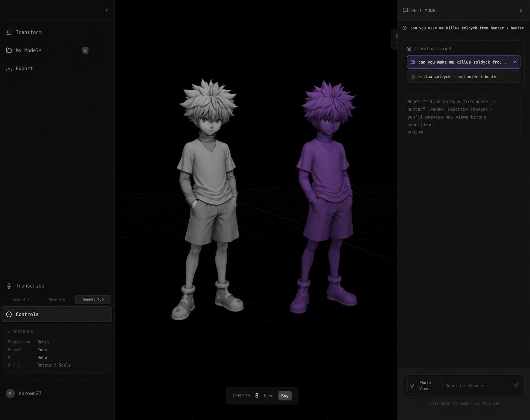Click the Iteration target layers icon
530x420 pixels.
[409, 49]
